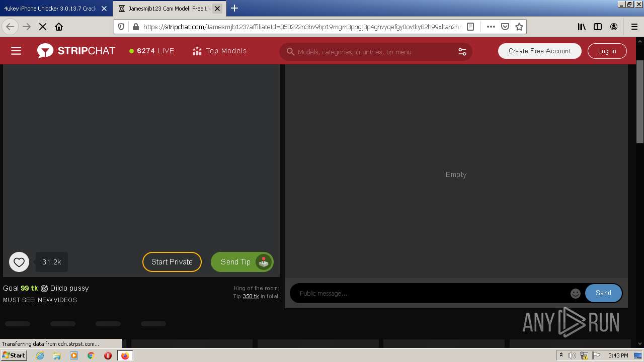Screen dimensions: 644x362
Task: Click the 31.2k likes count
Action: click(x=52, y=262)
